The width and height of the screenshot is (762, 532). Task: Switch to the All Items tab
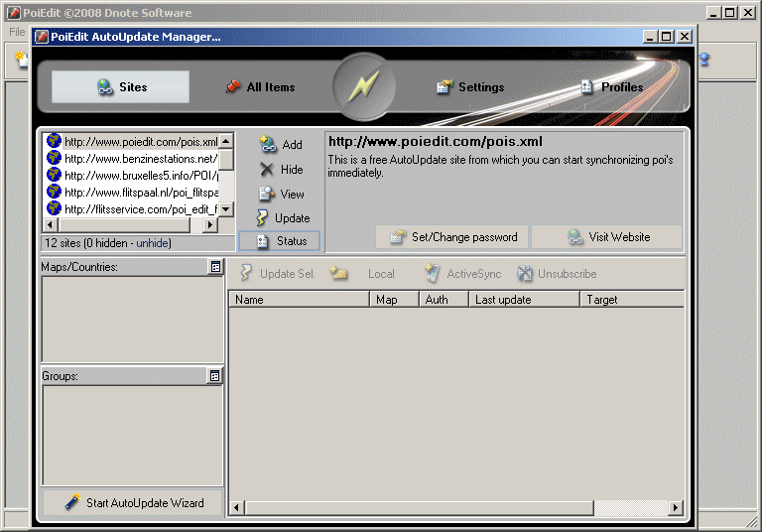[260, 87]
